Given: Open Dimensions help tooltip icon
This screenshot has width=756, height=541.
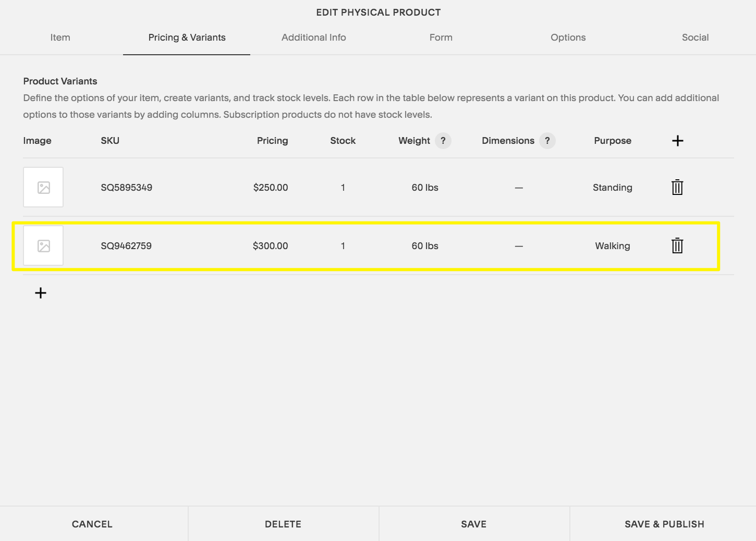Looking at the screenshot, I should pyautogui.click(x=547, y=141).
